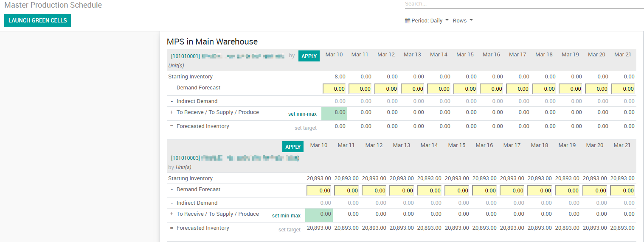Click the Master Production Schedule title
Viewport: 644px width, 242px height.
(53, 5)
